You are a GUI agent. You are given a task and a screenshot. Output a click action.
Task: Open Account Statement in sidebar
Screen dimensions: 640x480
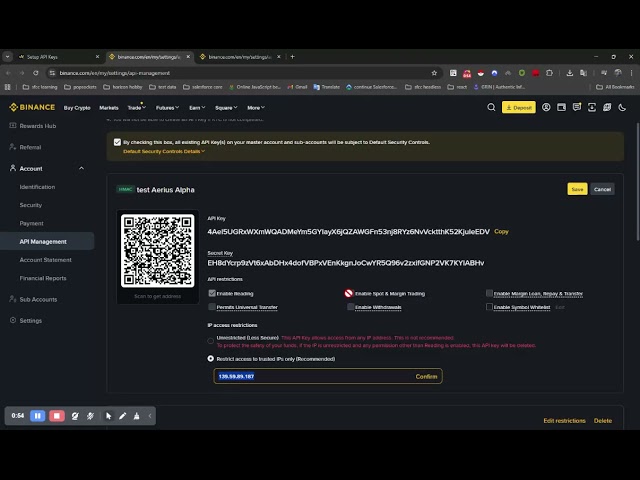click(45, 260)
